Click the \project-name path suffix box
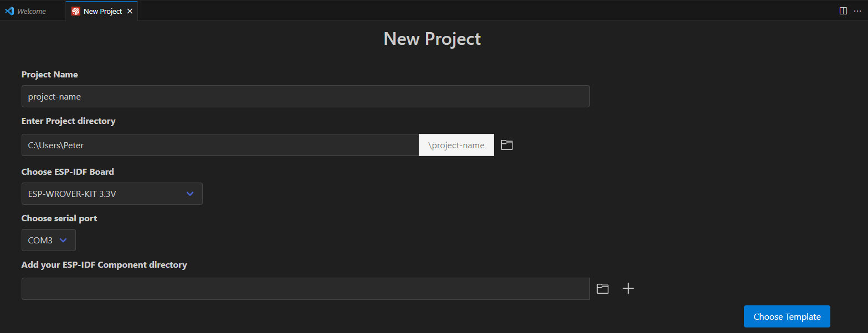This screenshot has height=333, width=868. tap(456, 145)
